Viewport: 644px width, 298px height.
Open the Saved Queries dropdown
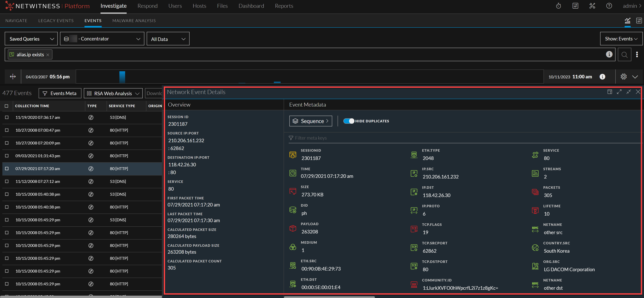pyautogui.click(x=31, y=39)
